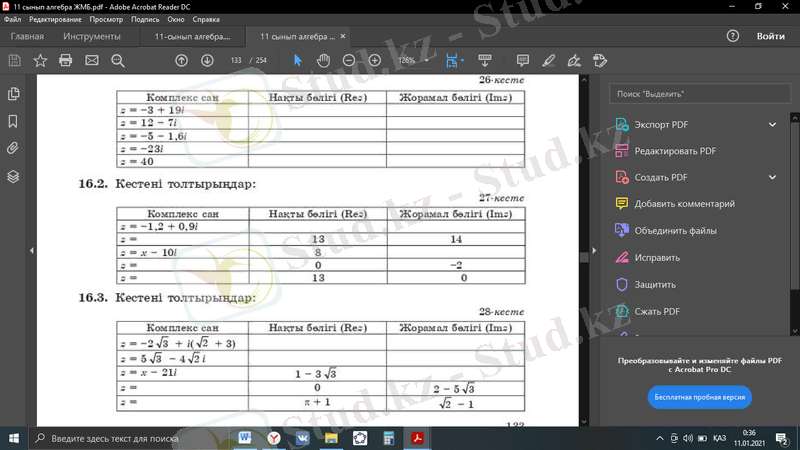Viewport: 800px width, 450px height.
Task: Expand the Создать PDF section
Action: [773, 177]
